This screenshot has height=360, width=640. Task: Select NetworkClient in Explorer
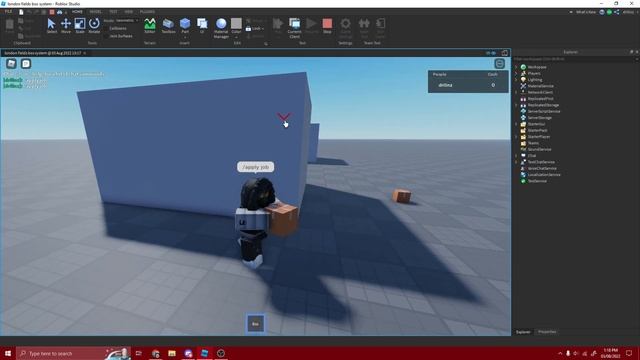tap(540, 92)
